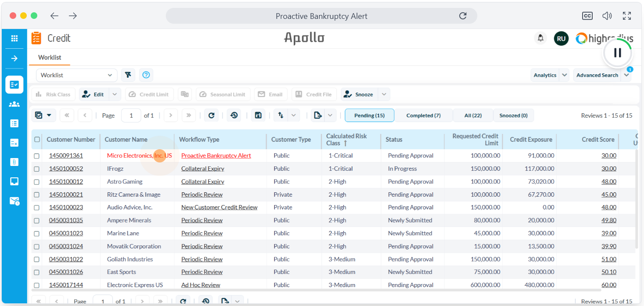Open the blue help question mark icon
Viewport: 644px width, 306px height.
tap(146, 75)
